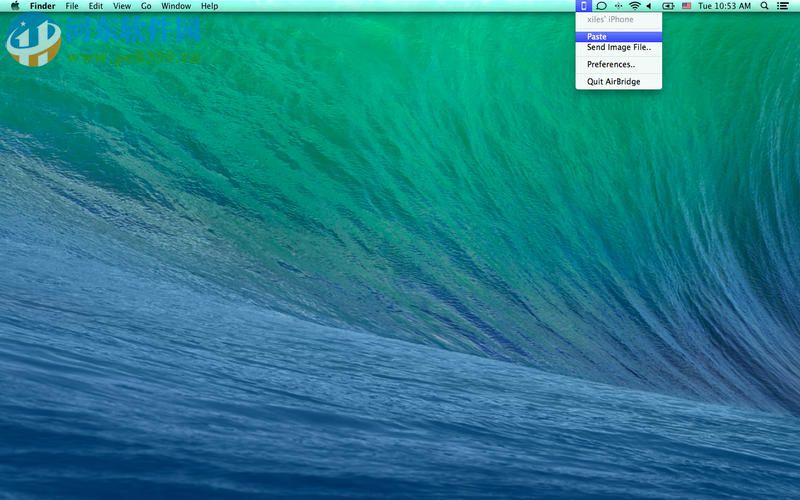Viewport: 800px width, 500px height.
Task: Choose Quit AirBridge
Action: 619,82
